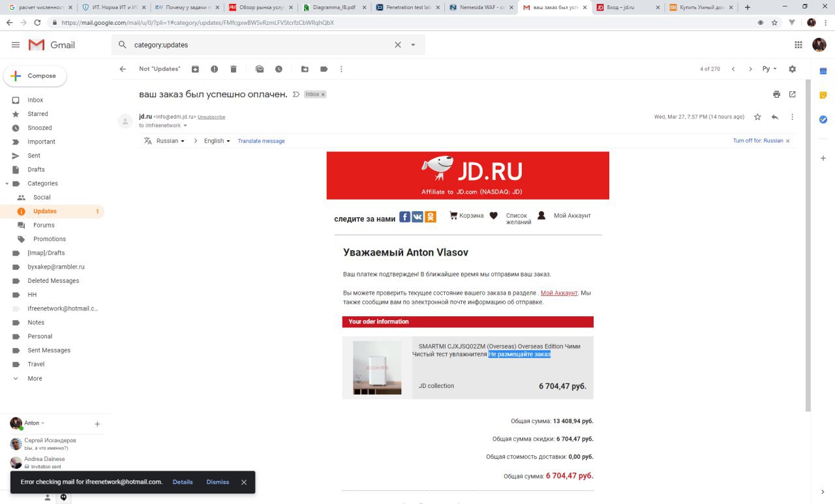Show the older email arrow

point(750,69)
